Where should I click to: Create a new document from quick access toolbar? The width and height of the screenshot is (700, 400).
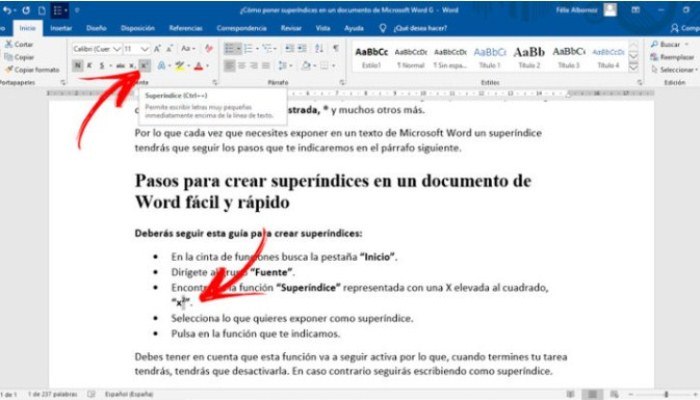pos(42,10)
